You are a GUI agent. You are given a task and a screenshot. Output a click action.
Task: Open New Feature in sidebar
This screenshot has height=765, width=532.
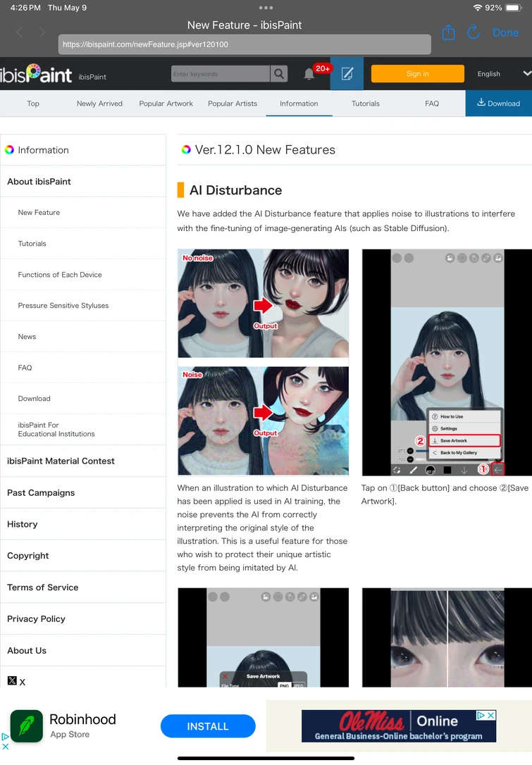point(83,213)
